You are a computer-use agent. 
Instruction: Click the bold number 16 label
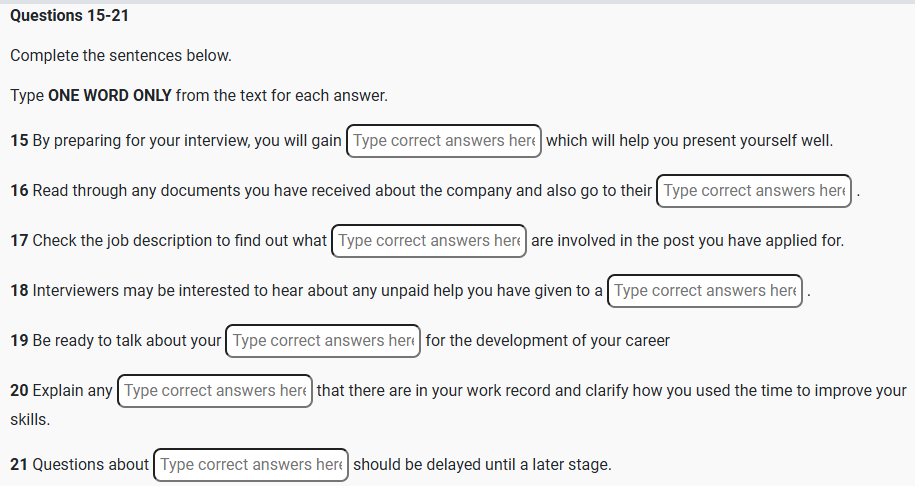click(19, 191)
